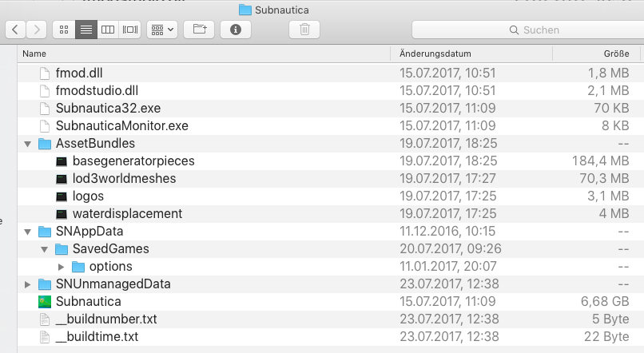The height and width of the screenshot is (353, 644).
Task: Click the basegeneratorpieces file icon
Action: coord(62,161)
